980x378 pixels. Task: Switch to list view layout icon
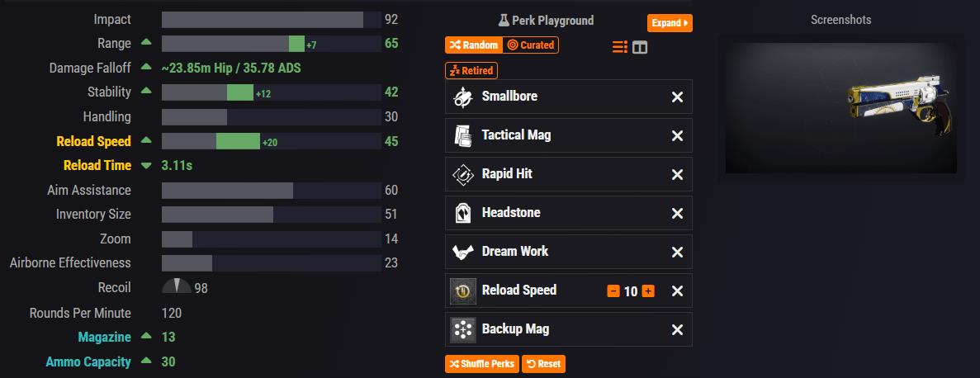tap(620, 47)
